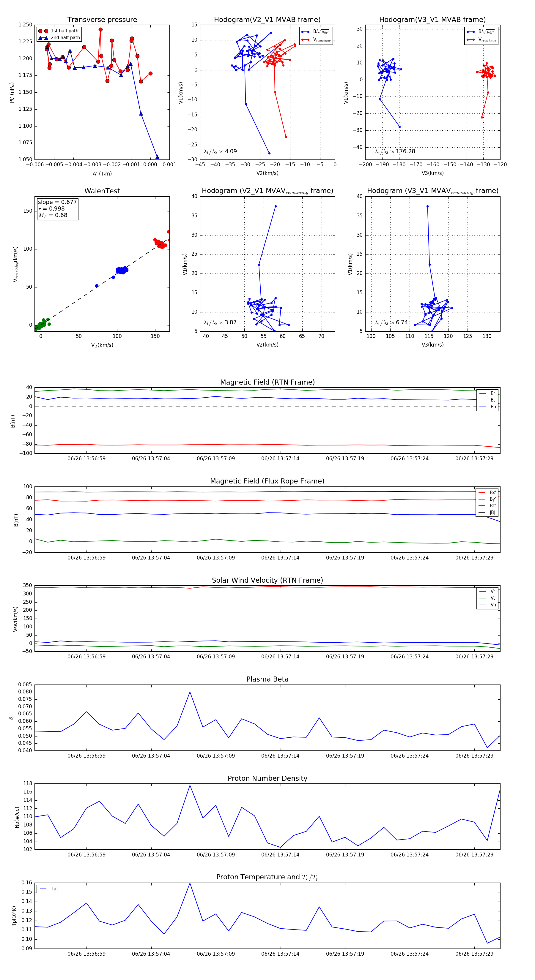Click the 13:57:14 tick label under Plasma Beta

coord(280,755)
